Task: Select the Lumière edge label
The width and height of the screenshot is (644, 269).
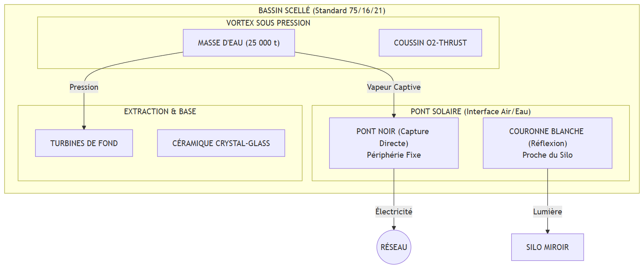Action: coord(547,211)
